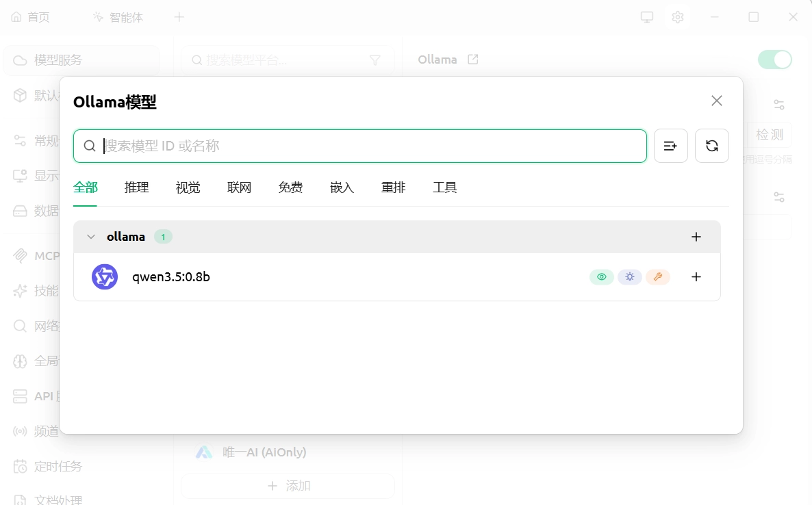Click the search model ID or name field

point(360,146)
